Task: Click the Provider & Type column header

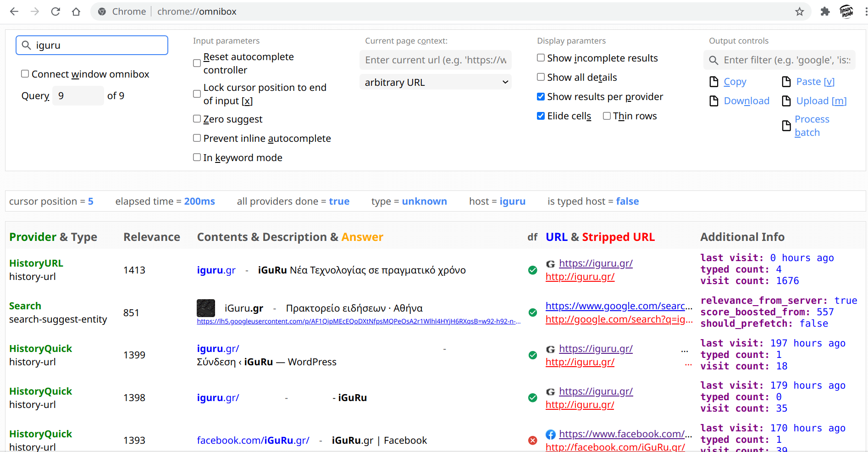Action: tap(53, 237)
